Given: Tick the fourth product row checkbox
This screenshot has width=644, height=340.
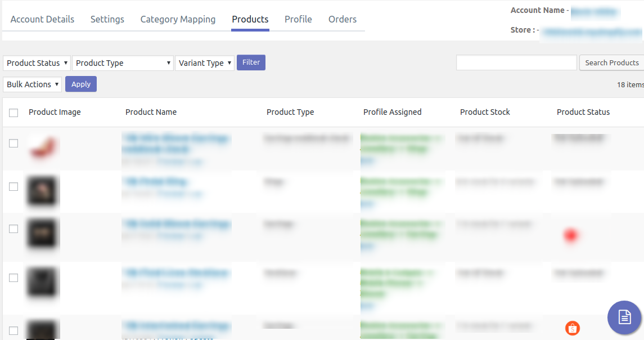Looking at the screenshot, I should point(13,278).
